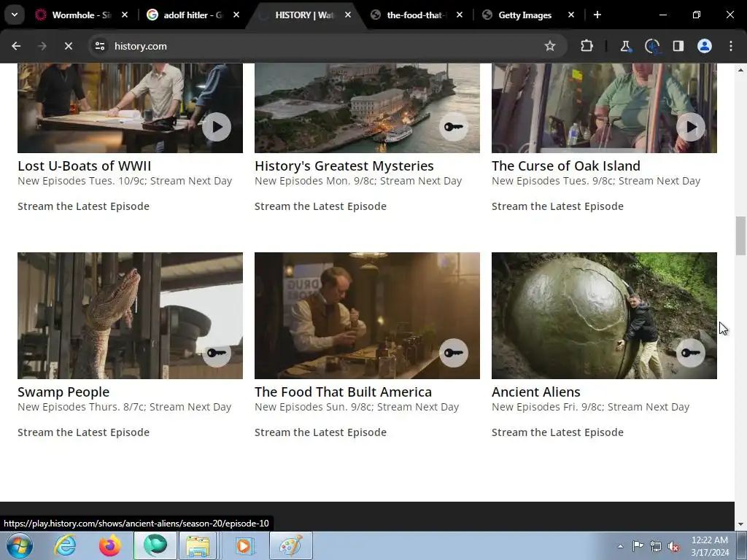The height and width of the screenshot is (560, 747).
Task: Open Action Center flag icon
Action: 638,546
